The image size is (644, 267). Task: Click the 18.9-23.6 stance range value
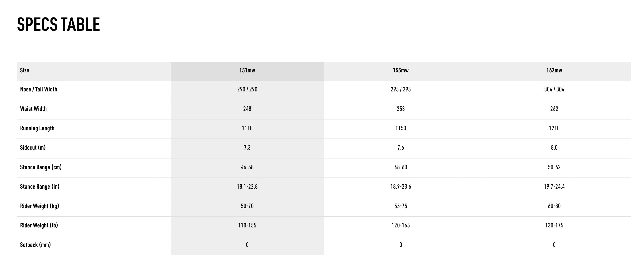pyautogui.click(x=400, y=187)
